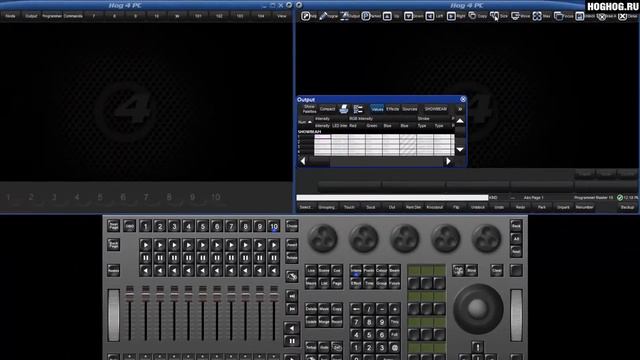Click Choose button 10 on console

click(x=274, y=226)
